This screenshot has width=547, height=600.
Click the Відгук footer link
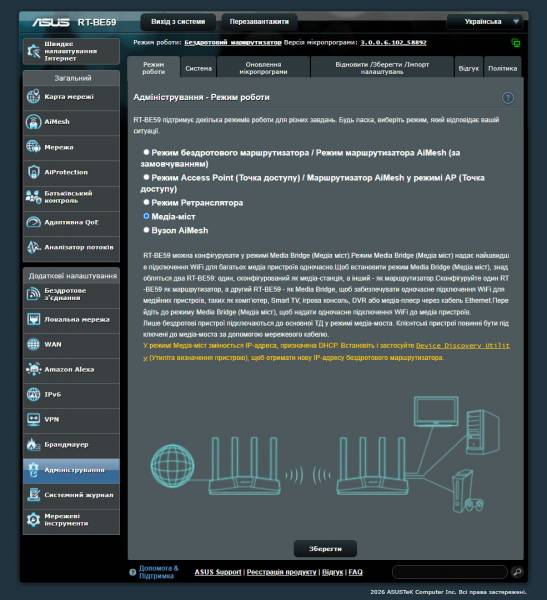(332, 572)
